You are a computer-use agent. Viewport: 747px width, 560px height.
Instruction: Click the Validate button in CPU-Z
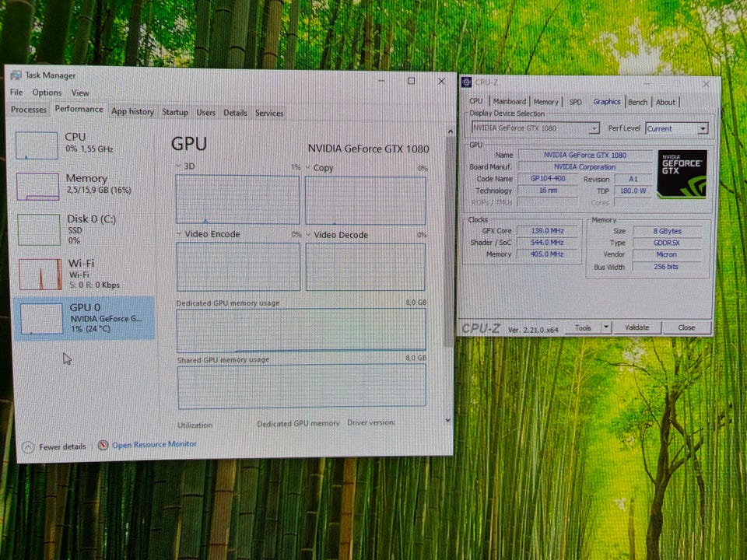pyautogui.click(x=637, y=327)
